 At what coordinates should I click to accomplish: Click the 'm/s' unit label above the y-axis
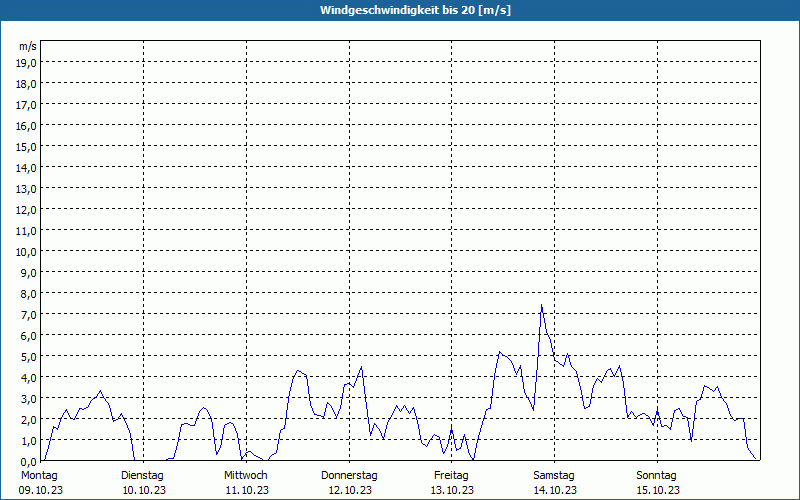tap(28, 46)
